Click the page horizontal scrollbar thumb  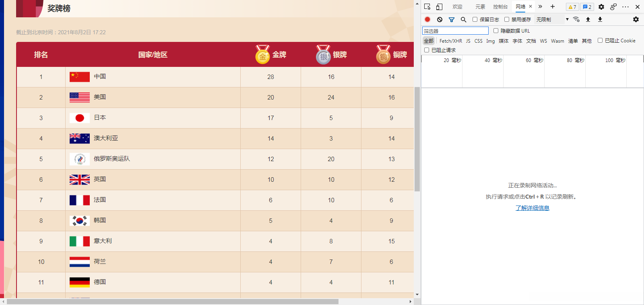click(x=173, y=301)
